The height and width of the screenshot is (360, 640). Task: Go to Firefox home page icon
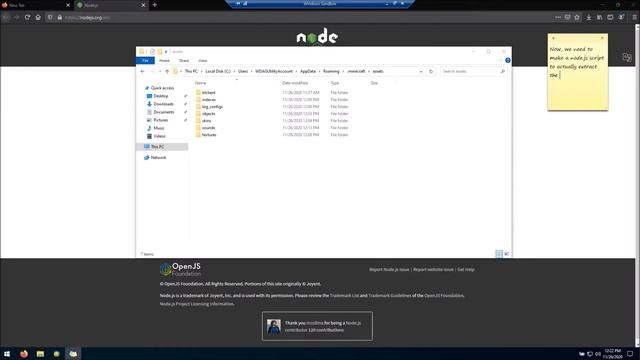(38, 18)
